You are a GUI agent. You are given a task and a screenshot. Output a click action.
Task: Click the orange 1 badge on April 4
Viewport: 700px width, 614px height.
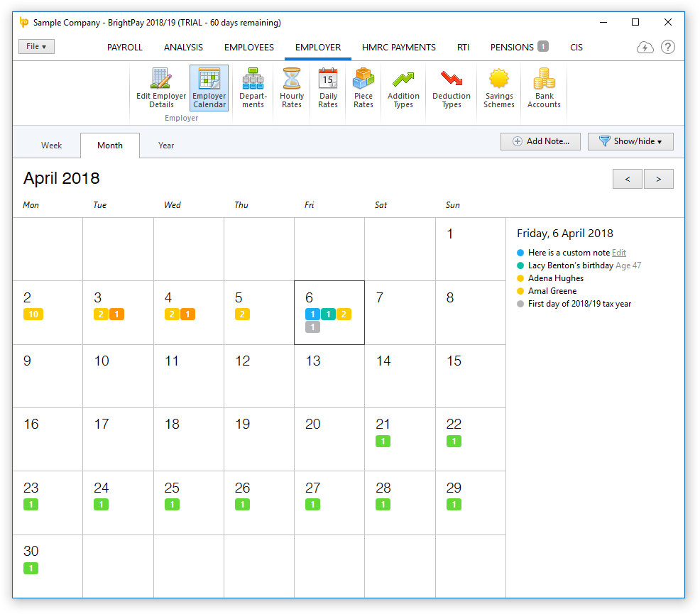pos(187,314)
